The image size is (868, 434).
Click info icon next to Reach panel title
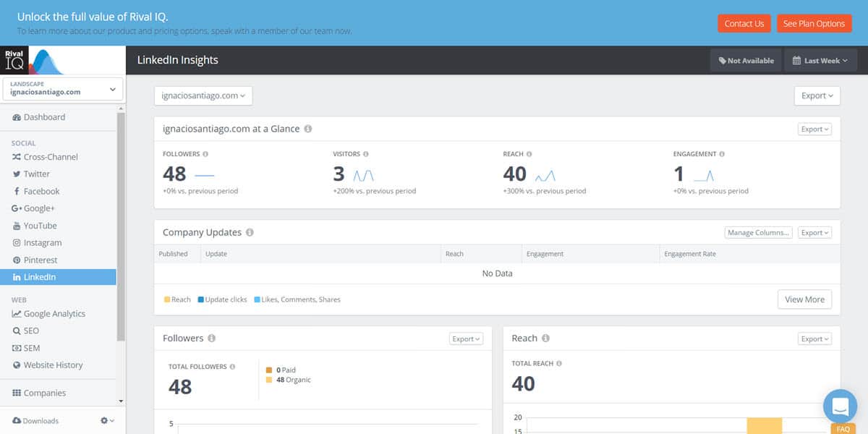click(545, 339)
